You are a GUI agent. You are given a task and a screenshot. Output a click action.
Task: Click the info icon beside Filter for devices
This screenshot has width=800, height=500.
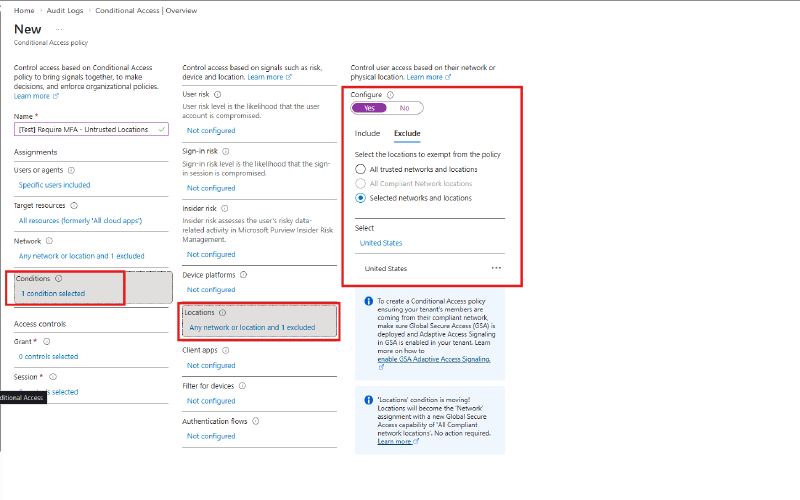[x=242, y=386]
